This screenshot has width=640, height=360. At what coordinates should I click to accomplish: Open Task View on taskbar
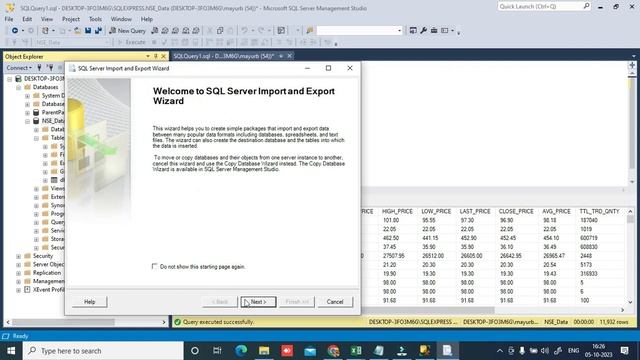(217, 351)
